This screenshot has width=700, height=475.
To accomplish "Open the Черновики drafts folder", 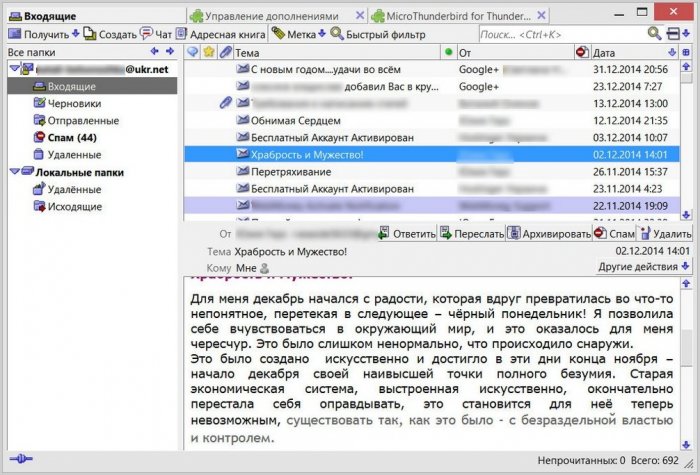I will pyautogui.click(x=75, y=103).
